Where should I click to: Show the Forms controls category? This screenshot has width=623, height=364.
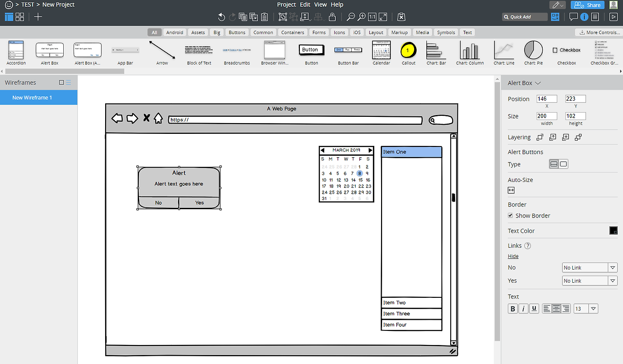[x=319, y=33]
